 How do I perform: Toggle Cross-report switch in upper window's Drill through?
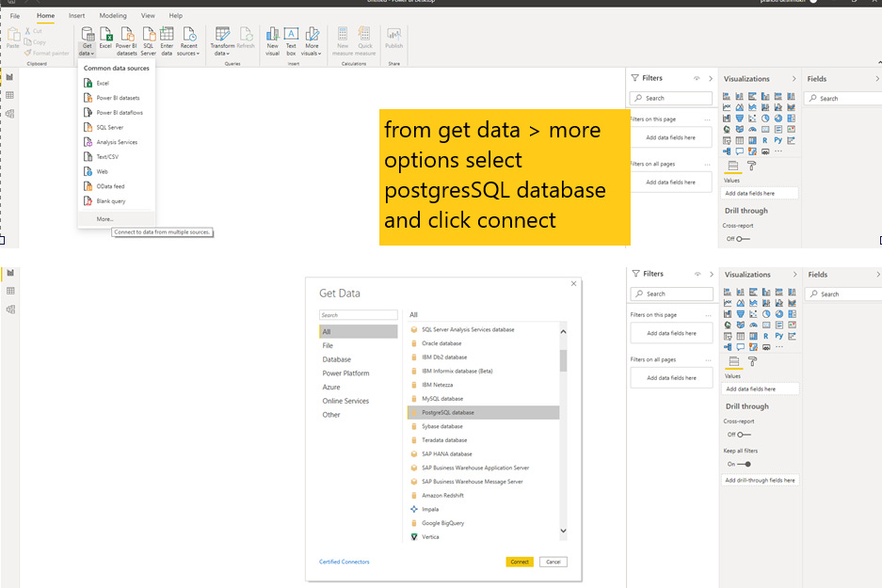[x=743, y=239]
